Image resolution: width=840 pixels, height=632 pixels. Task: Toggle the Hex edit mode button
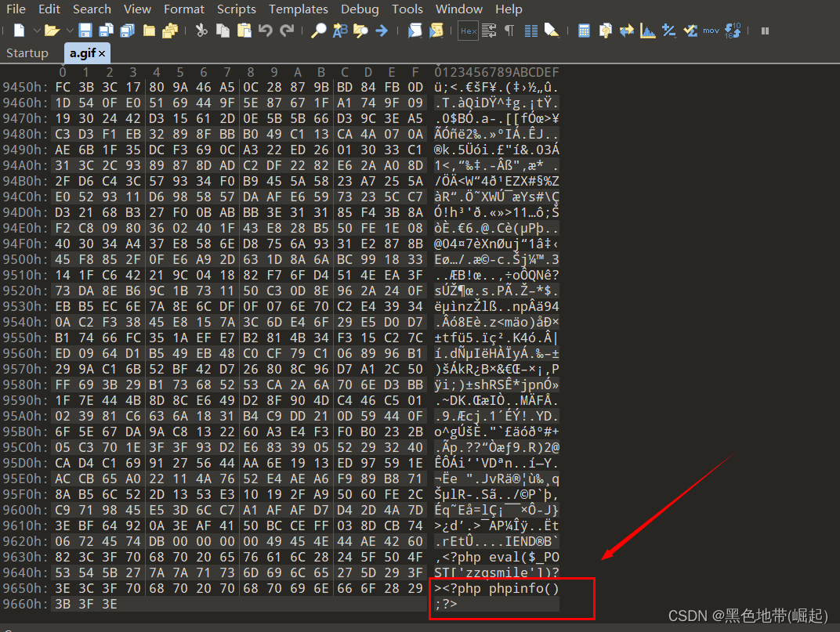point(469,31)
